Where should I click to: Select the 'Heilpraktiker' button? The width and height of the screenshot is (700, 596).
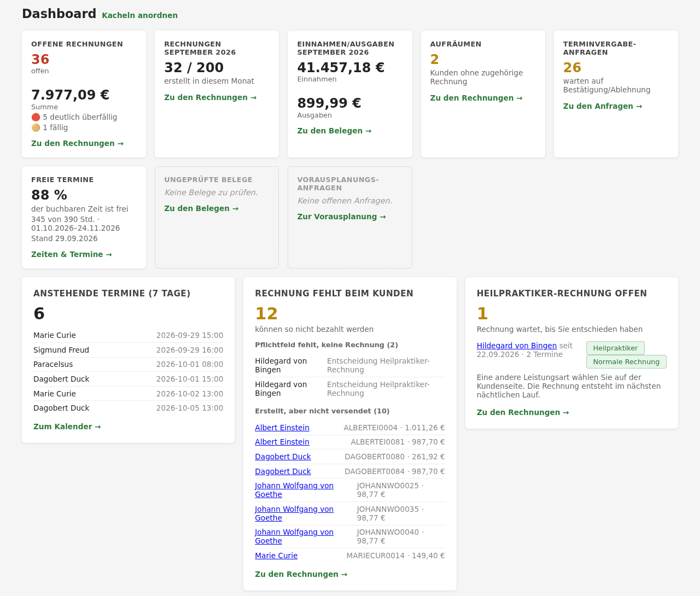[615, 348]
